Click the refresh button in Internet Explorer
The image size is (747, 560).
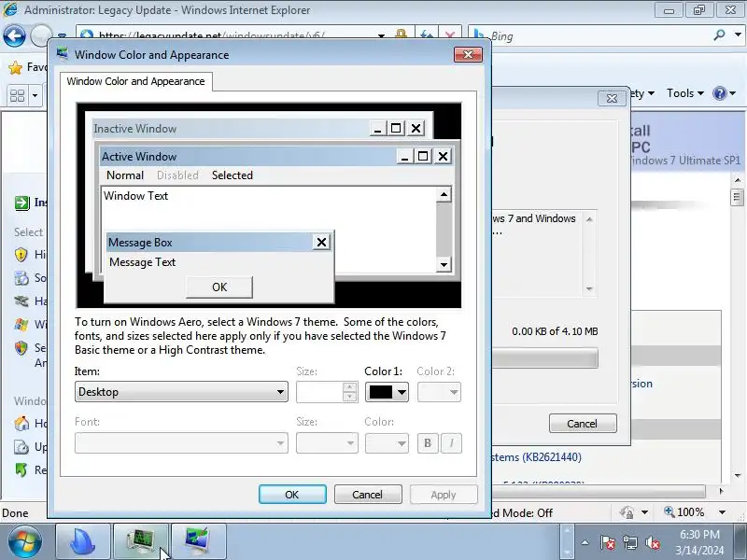[427, 35]
